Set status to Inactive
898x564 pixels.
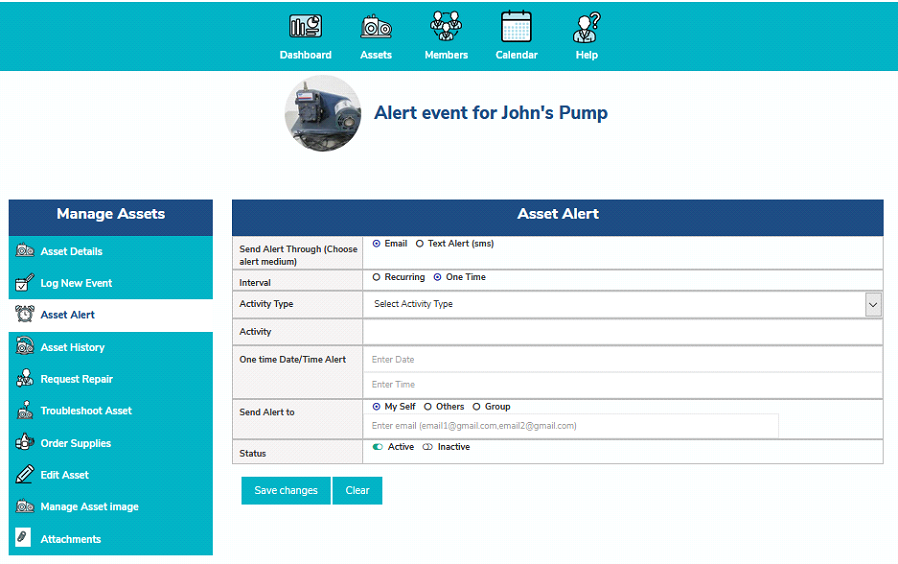pos(427,447)
